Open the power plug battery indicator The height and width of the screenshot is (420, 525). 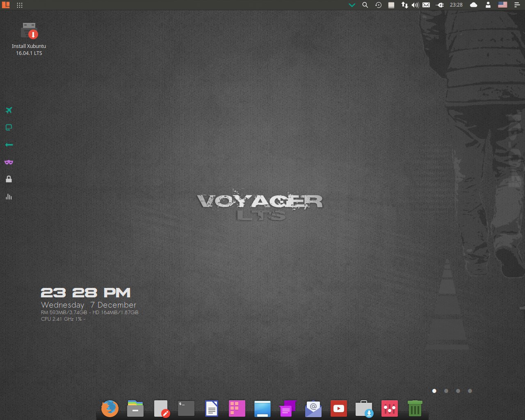[440, 5]
